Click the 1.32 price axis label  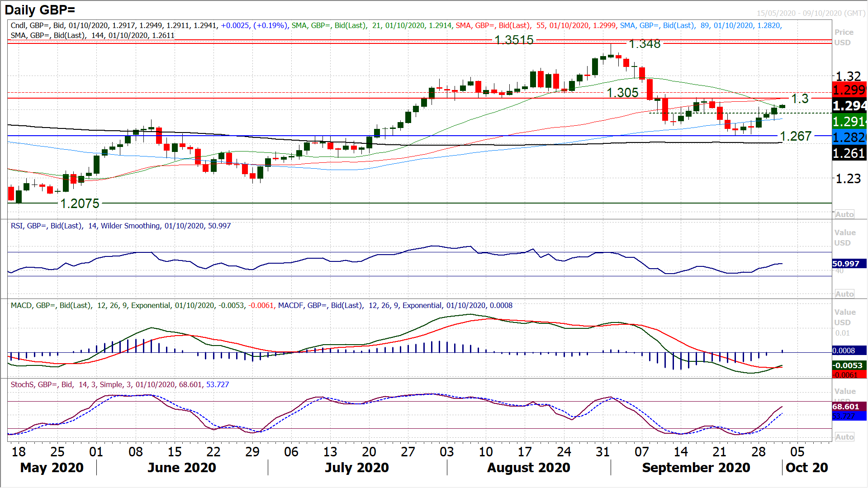pyautogui.click(x=848, y=76)
